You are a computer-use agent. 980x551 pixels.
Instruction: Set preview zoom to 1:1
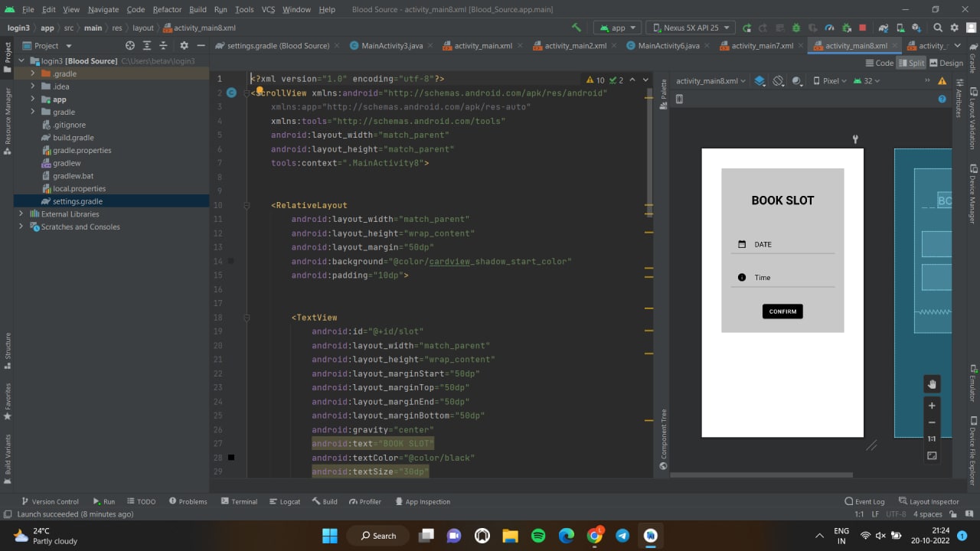[932, 439]
